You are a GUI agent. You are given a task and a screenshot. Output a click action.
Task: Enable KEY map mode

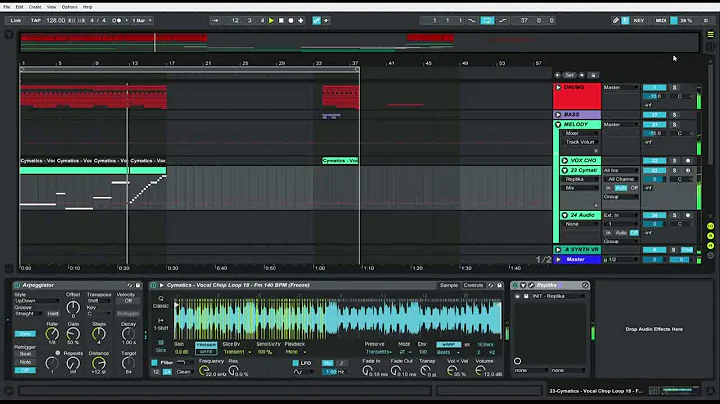pyautogui.click(x=639, y=21)
